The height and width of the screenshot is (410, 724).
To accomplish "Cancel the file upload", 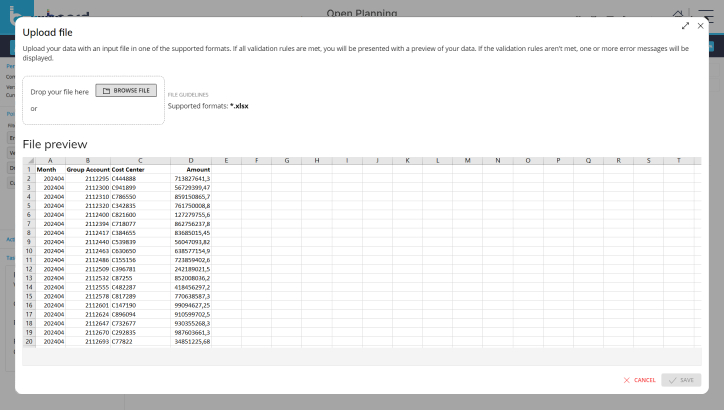I will click(640, 380).
